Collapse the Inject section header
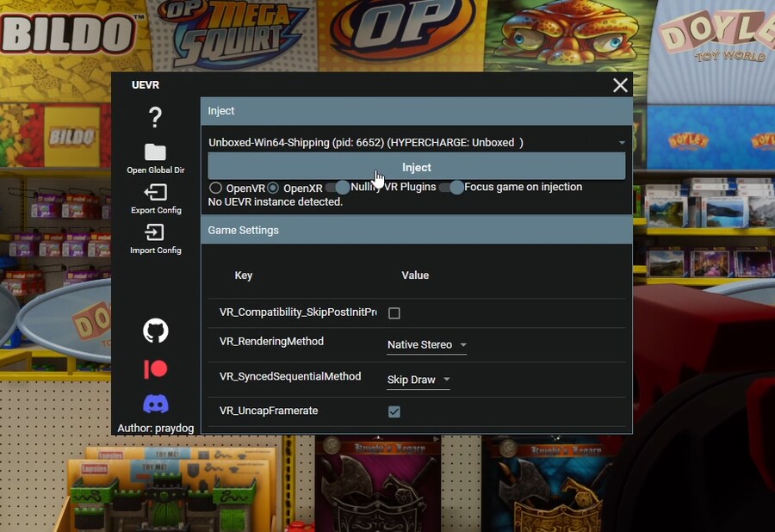The width and height of the screenshot is (775, 532). click(417, 111)
